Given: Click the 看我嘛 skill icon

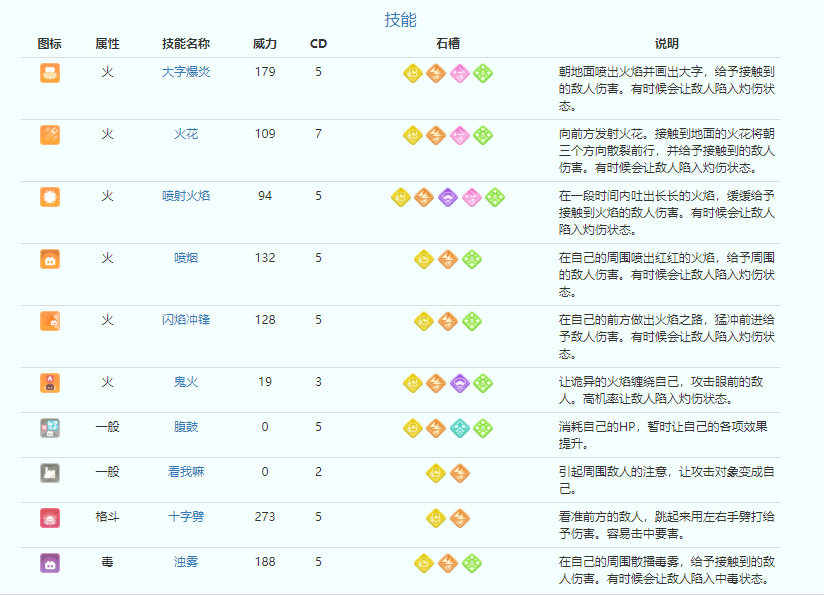Looking at the screenshot, I should pos(50,473).
